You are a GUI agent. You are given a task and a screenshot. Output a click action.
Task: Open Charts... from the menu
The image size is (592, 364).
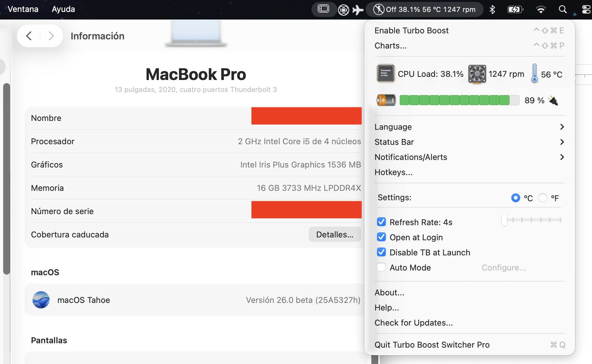(469, 46)
